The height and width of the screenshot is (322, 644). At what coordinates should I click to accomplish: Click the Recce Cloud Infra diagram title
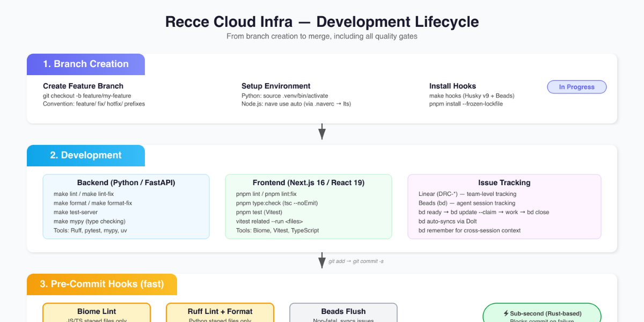tap(322, 22)
